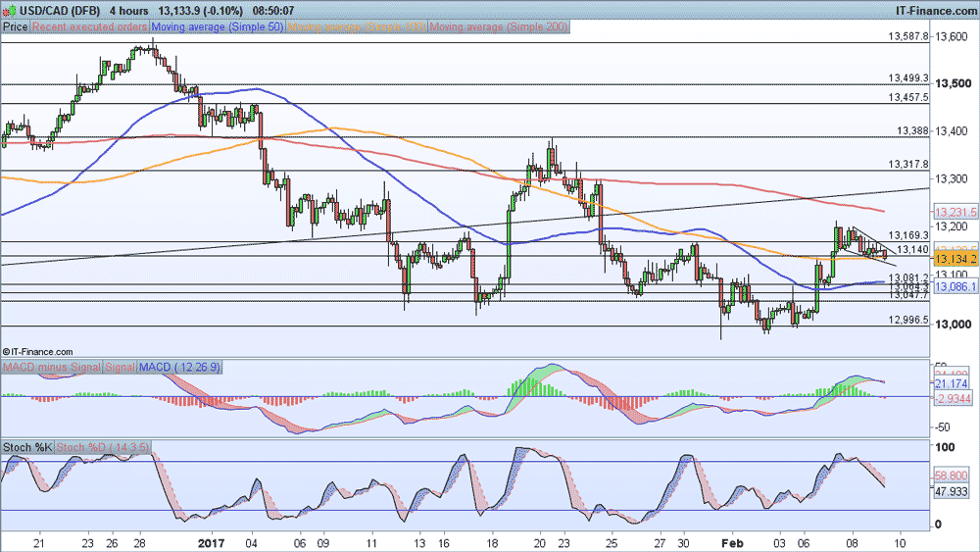Select Moving average (Simple 100) legend
The width and height of the screenshot is (980, 552).
tap(357, 26)
